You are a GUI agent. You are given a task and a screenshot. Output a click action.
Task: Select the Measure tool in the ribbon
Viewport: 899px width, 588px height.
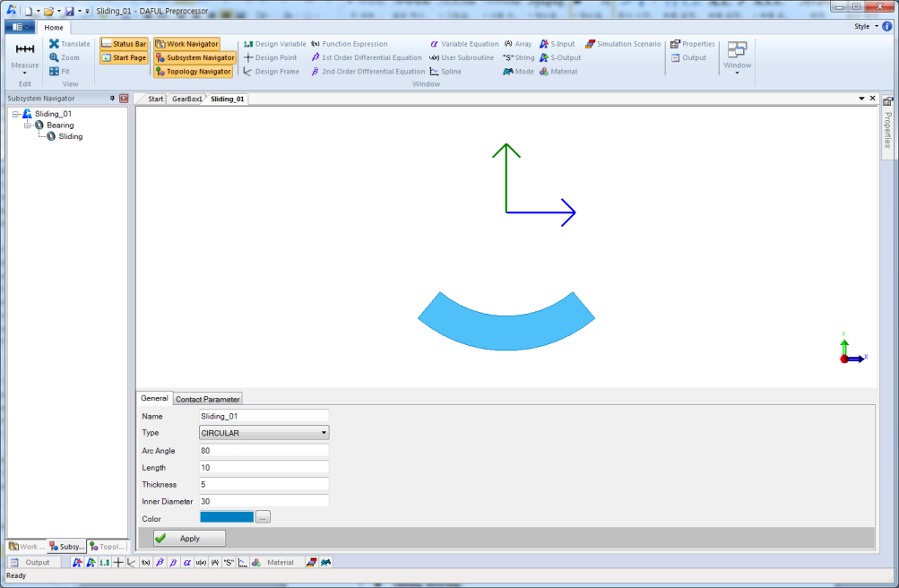click(23, 56)
